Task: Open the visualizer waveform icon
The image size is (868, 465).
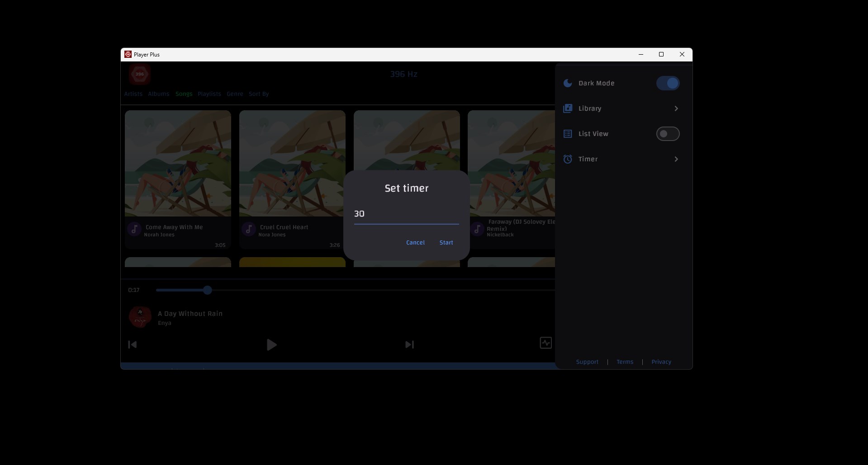Action: [x=546, y=343]
